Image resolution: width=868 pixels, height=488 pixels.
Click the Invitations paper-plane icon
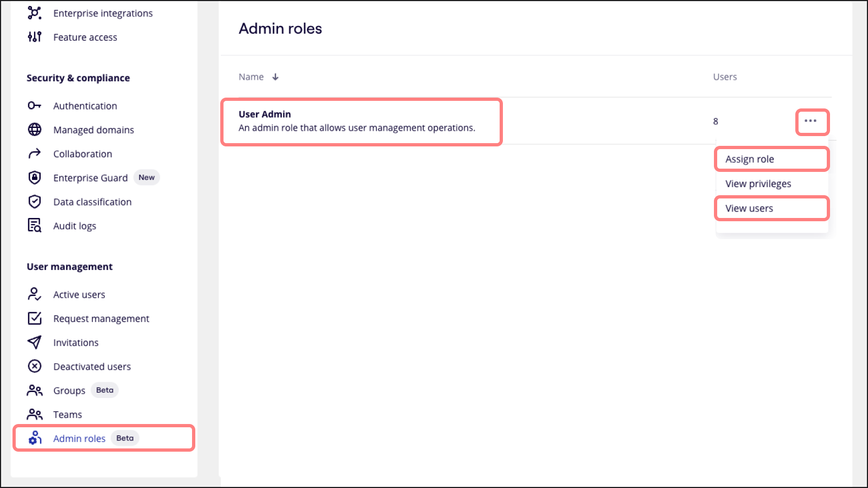pyautogui.click(x=34, y=342)
